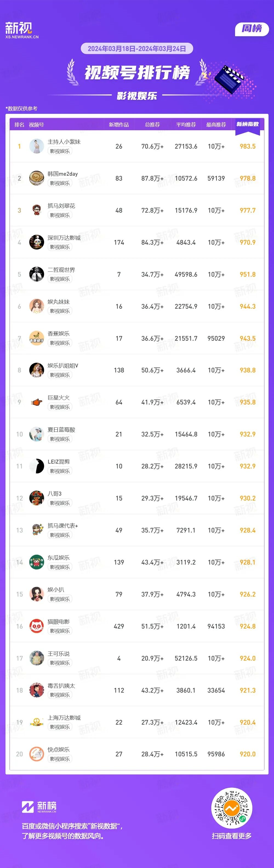Screen dimensions: 274x868
Task: Open the 二哲观世界 account name
Action: click(61, 270)
